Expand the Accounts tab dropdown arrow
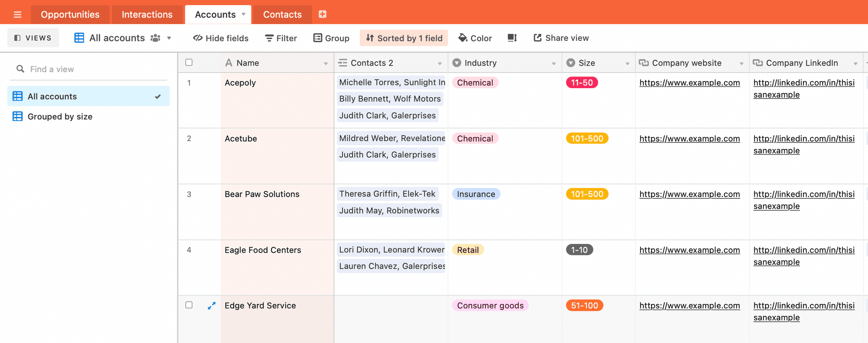This screenshot has width=868, height=343. [x=243, y=14]
